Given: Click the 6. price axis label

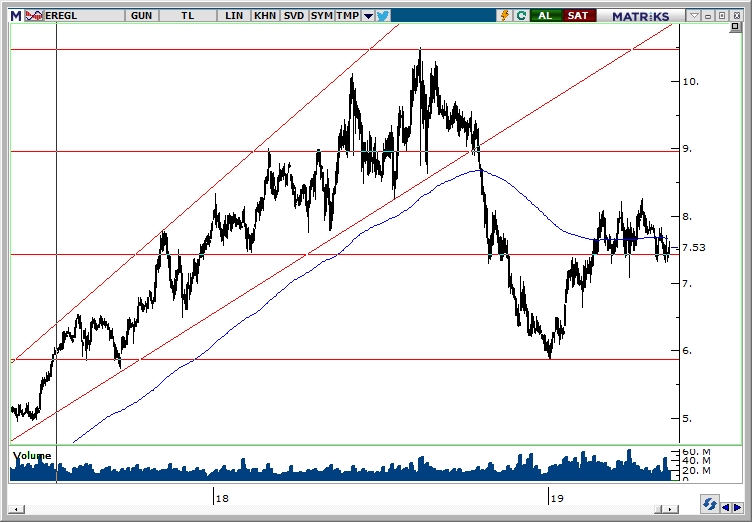Looking at the screenshot, I should pos(687,351).
